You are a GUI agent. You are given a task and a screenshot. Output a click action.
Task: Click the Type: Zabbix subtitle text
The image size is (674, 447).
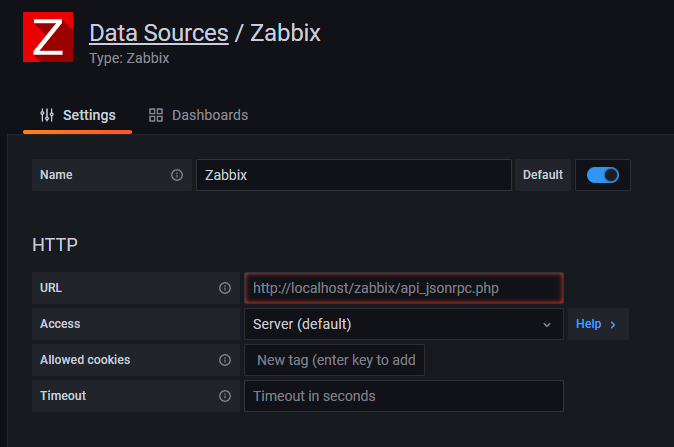tap(129, 58)
